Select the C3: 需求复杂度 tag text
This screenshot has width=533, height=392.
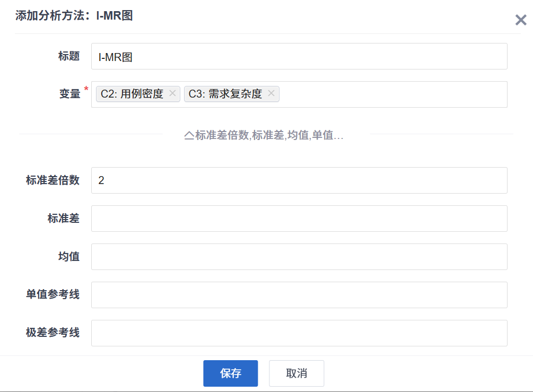point(225,94)
